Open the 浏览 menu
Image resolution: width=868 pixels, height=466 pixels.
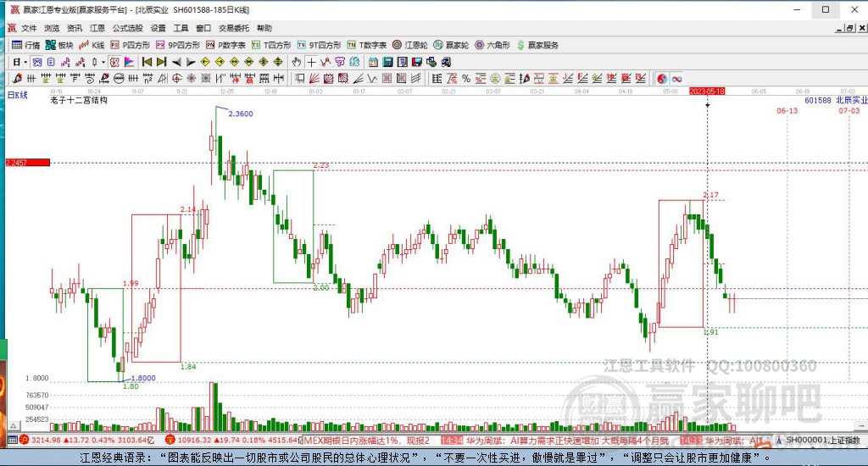[x=52, y=28]
